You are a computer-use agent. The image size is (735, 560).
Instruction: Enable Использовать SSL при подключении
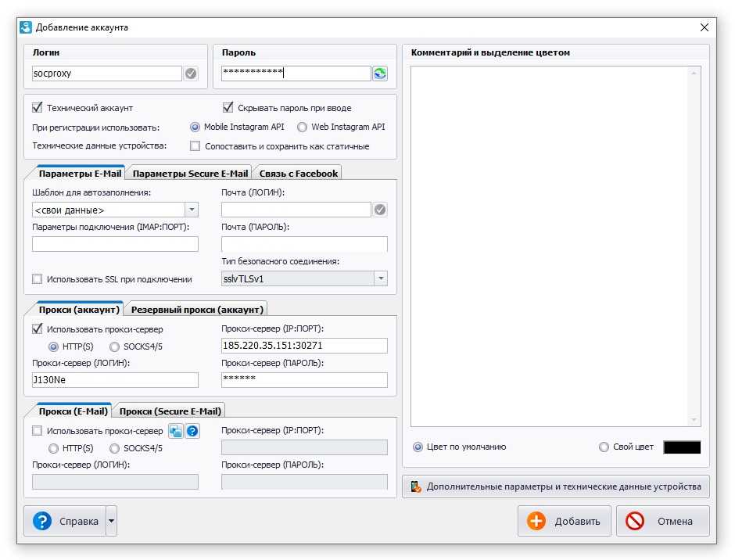tap(38, 279)
